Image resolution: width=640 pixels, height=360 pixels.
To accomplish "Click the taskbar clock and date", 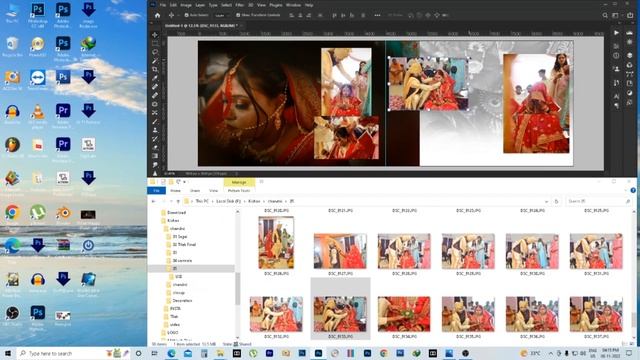I will [610, 353].
